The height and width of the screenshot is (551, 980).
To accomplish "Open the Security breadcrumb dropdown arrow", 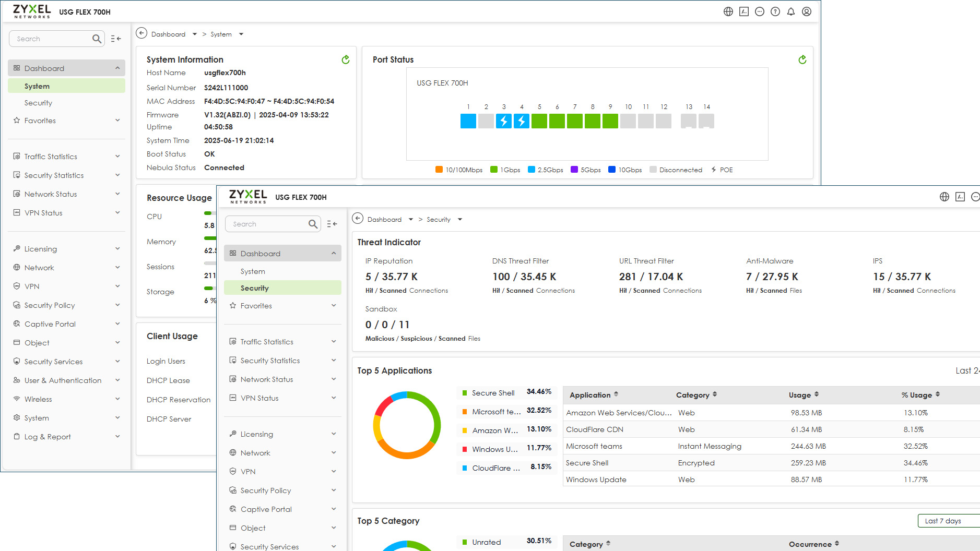I will point(460,220).
